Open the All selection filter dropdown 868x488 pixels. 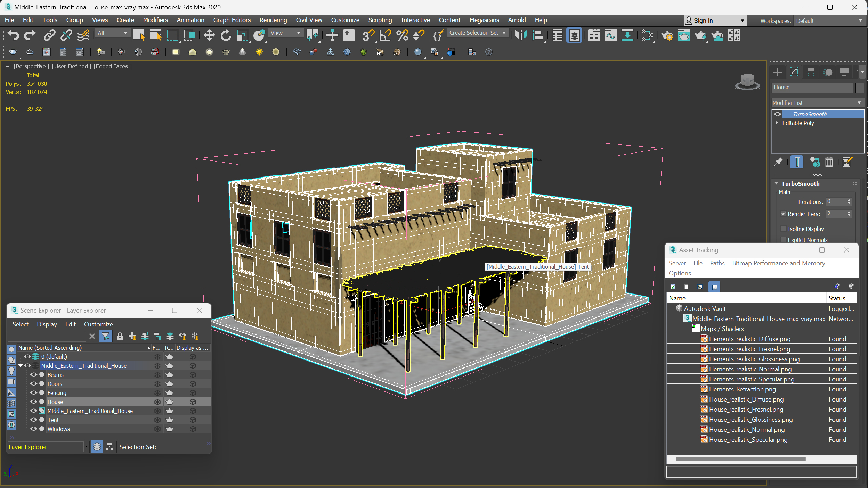click(112, 33)
